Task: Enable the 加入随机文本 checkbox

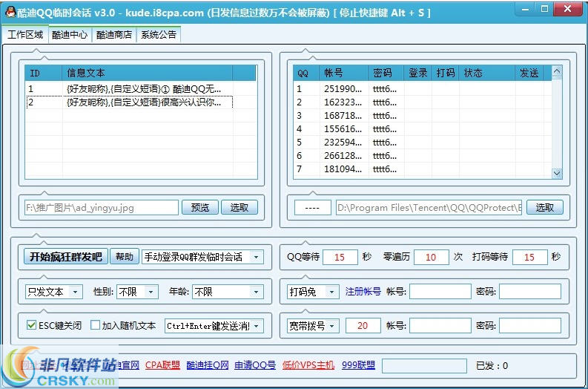Action: pyautogui.click(x=95, y=325)
